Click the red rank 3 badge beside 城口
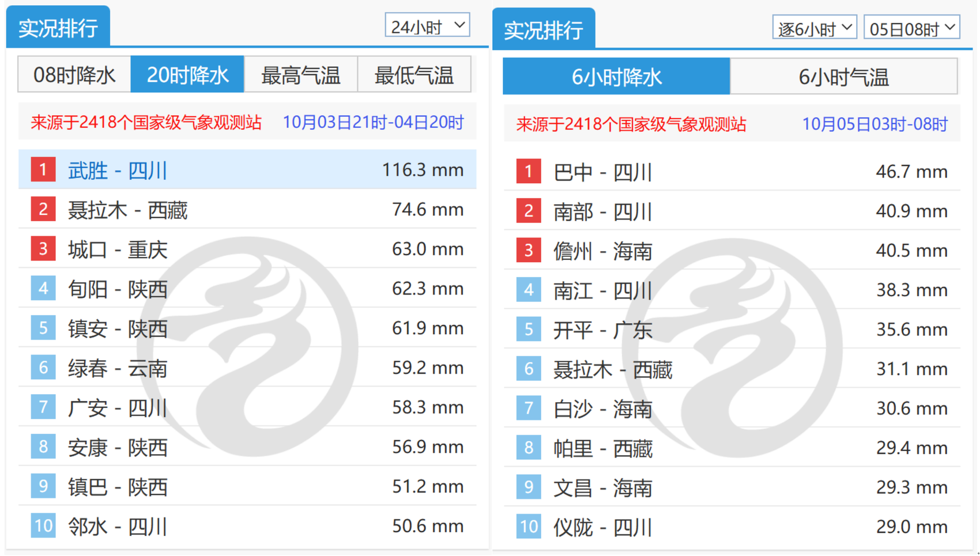Image resolution: width=980 pixels, height=556 pixels. click(43, 249)
